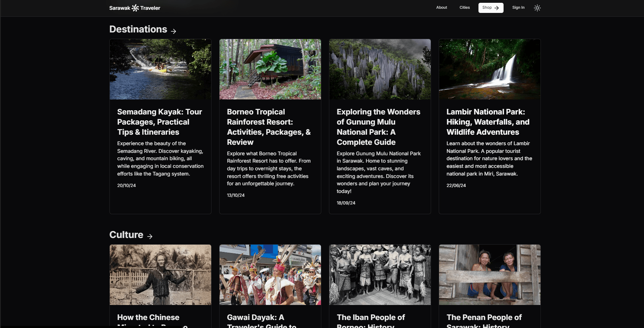Open the Destinations section heading link

pyautogui.click(x=138, y=29)
